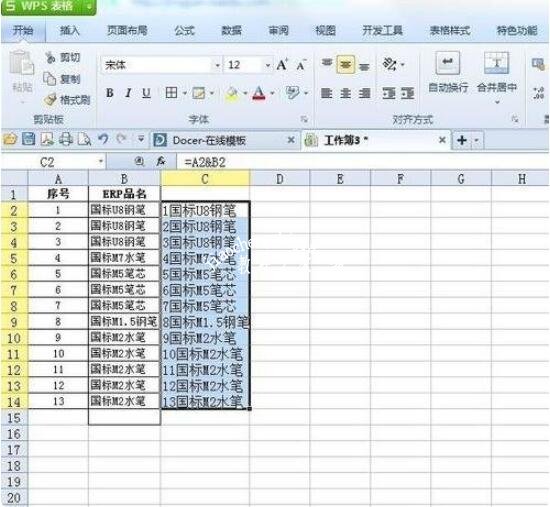Click the Merge and Center (合并居中) button

tap(496, 73)
